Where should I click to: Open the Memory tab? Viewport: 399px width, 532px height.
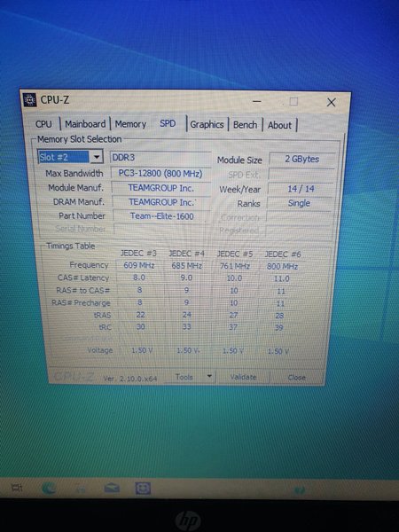[x=130, y=124]
